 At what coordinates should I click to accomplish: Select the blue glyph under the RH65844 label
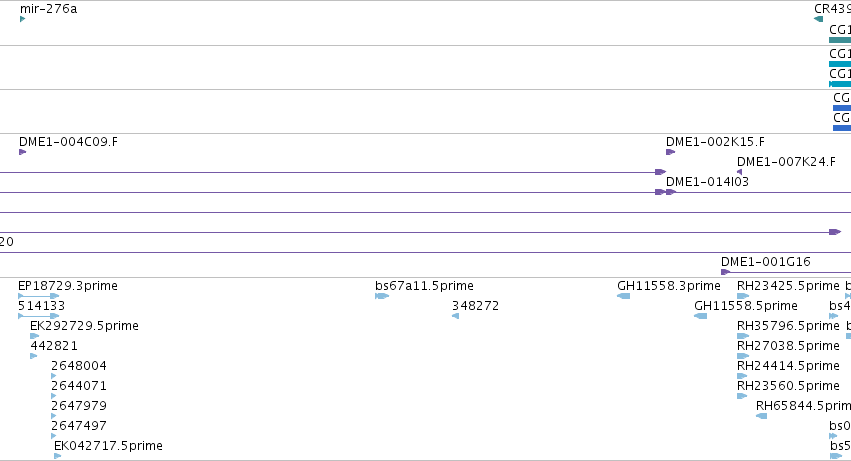(761, 416)
